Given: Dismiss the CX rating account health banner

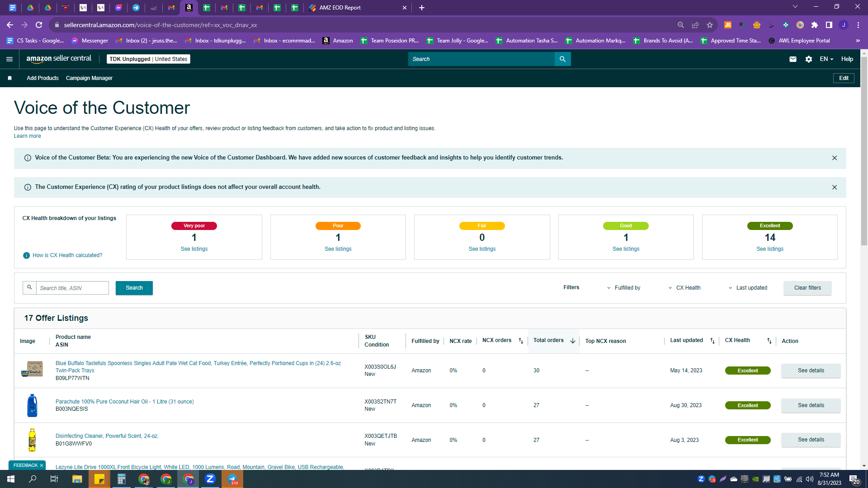Looking at the screenshot, I should (835, 188).
